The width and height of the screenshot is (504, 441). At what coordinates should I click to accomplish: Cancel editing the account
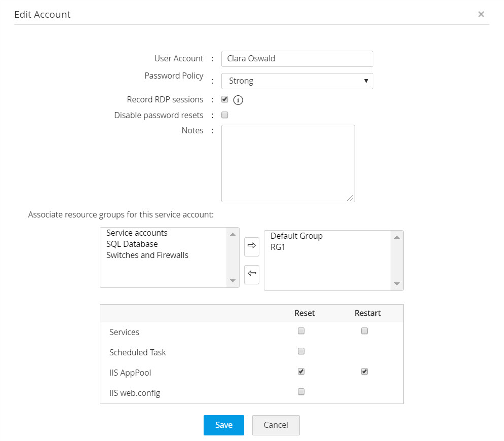pyautogui.click(x=276, y=425)
